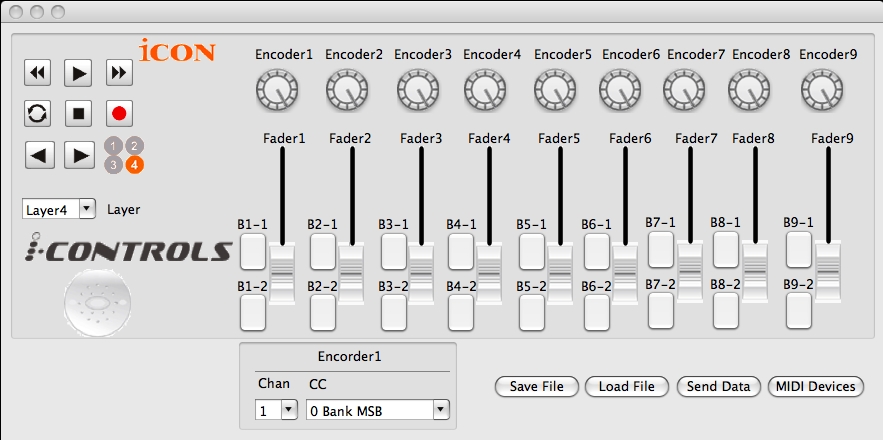The image size is (883, 440).
Task: Click the Fader6 slider handle
Action: [x=625, y=274]
